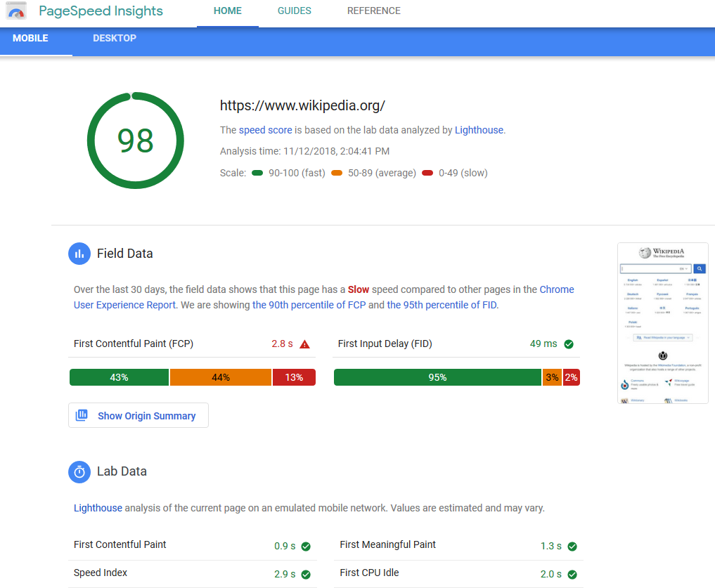Click the red 2% FID bar segment
Image resolution: width=715 pixels, height=588 pixels.
[x=572, y=377]
